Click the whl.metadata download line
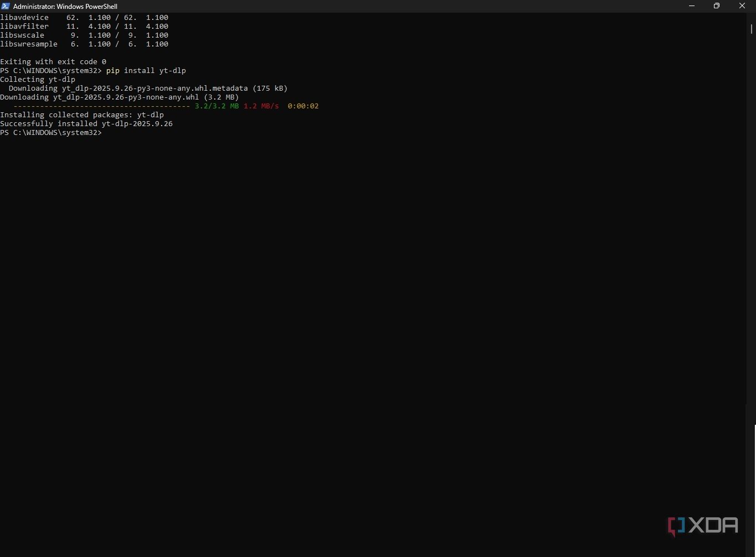Viewport: 756px width, 557px height. pos(148,89)
